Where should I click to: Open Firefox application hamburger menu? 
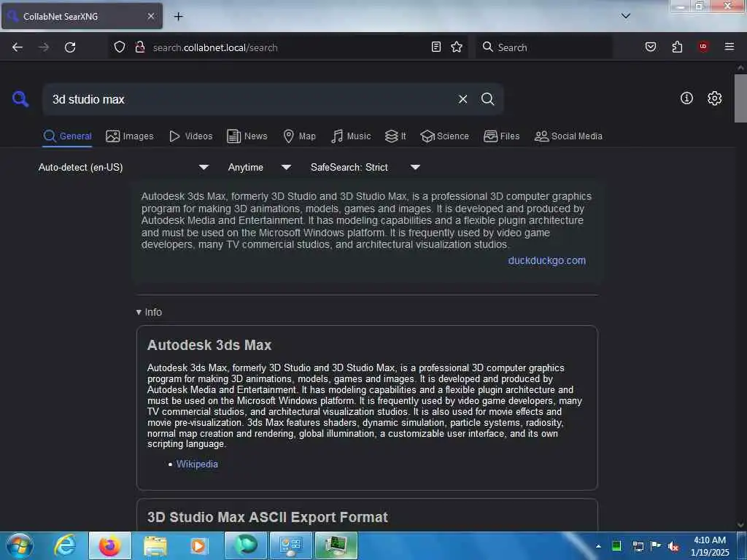pyautogui.click(x=729, y=47)
